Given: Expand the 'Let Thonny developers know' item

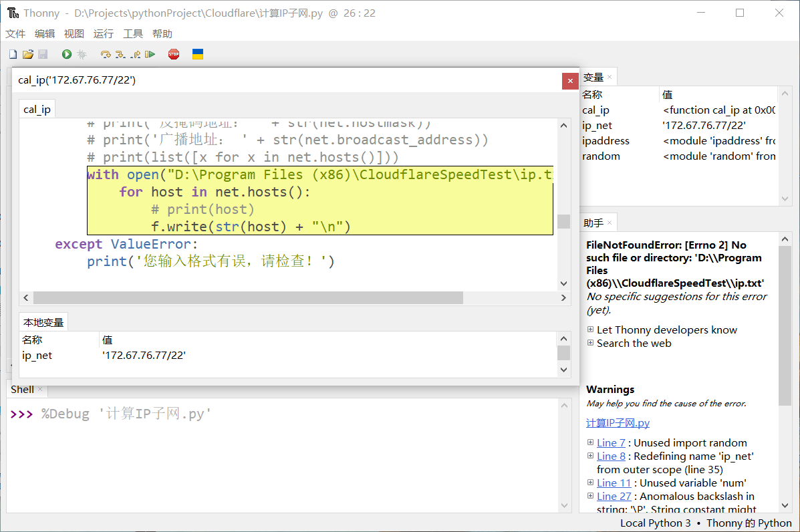Looking at the screenshot, I should (x=590, y=329).
